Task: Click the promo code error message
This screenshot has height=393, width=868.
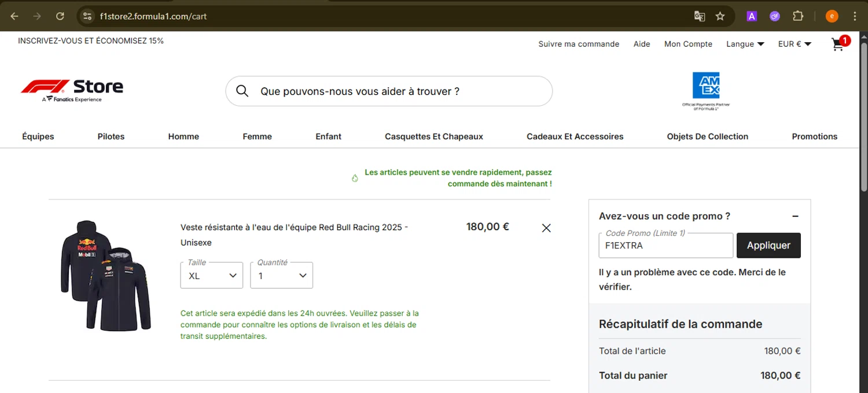Action: (692, 279)
